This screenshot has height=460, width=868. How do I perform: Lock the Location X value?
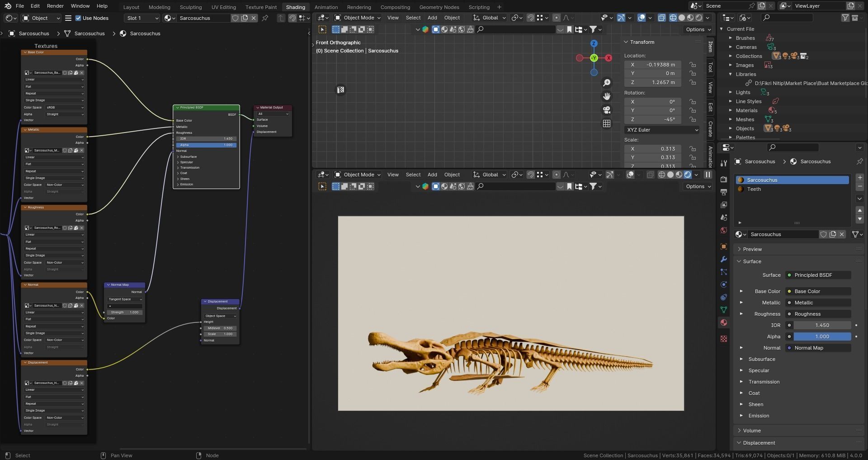coord(693,65)
